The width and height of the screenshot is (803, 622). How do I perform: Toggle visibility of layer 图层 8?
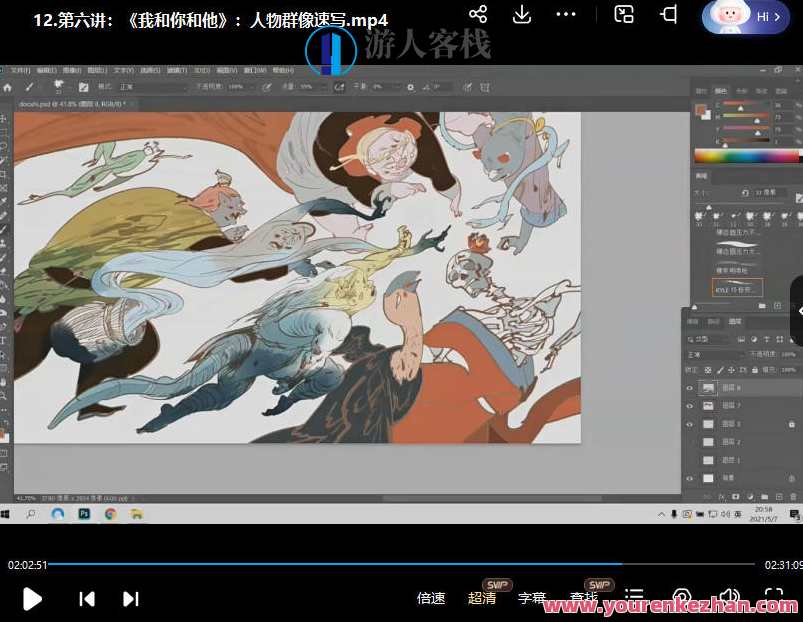689,388
